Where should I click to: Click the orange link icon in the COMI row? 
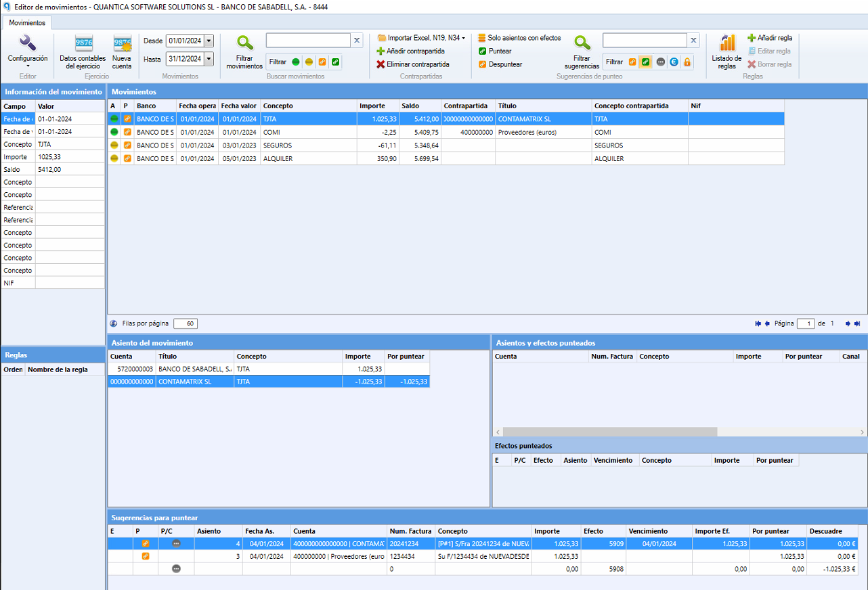click(127, 132)
